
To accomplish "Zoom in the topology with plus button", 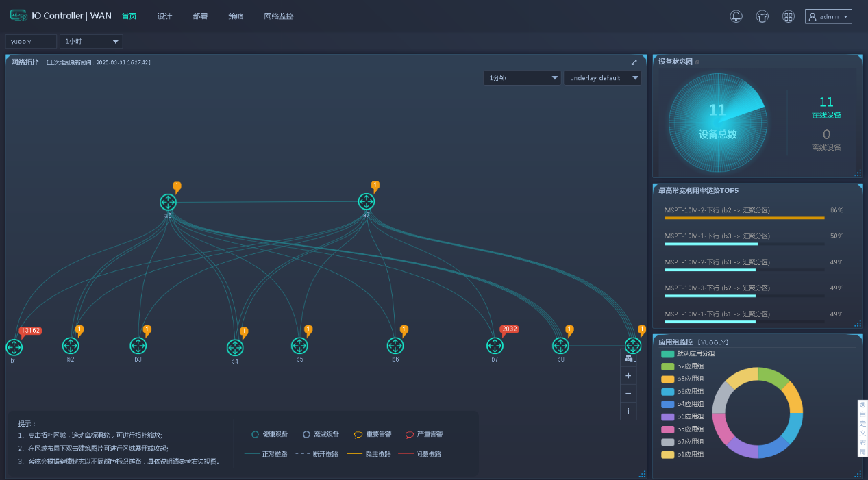I will click(628, 376).
